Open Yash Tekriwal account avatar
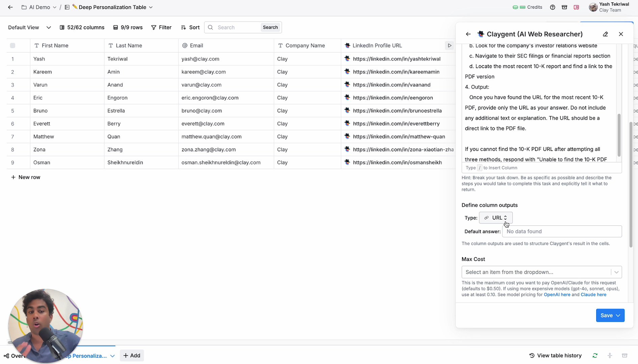 coord(593,7)
